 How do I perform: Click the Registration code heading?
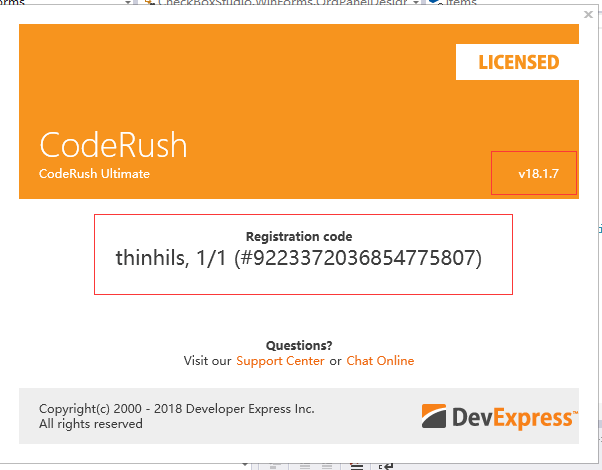point(299,236)
